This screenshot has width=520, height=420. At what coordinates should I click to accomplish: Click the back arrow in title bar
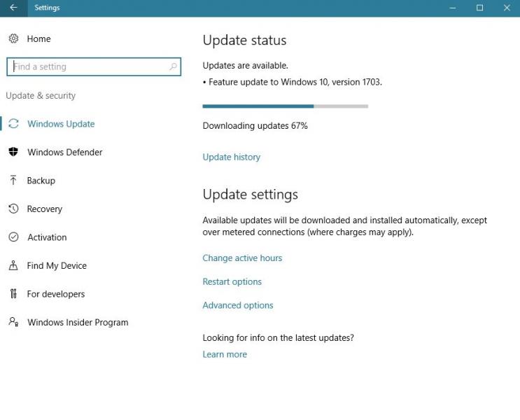tap(13, 8)
